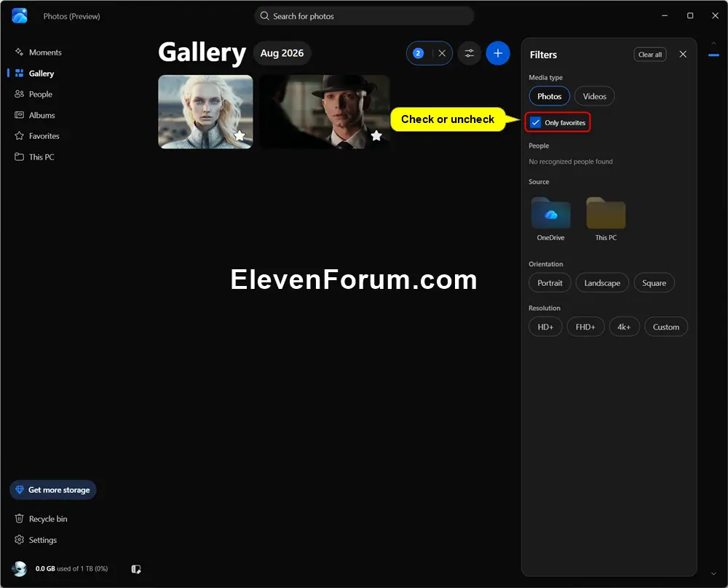Click the scroll up arrow

(x=713, y=43)
